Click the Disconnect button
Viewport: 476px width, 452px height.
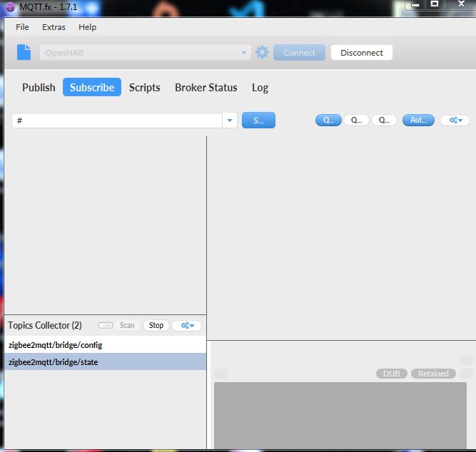(x=362, y=53)
